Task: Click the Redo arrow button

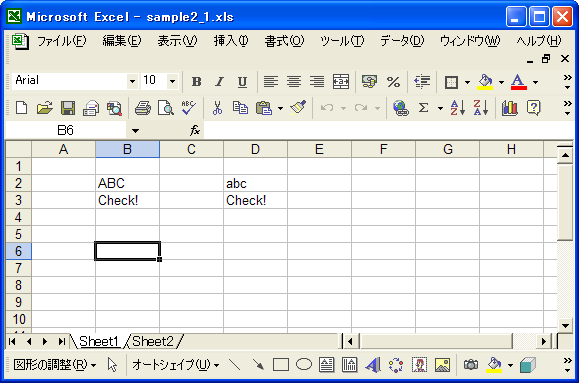Action: tap(361, 108)
